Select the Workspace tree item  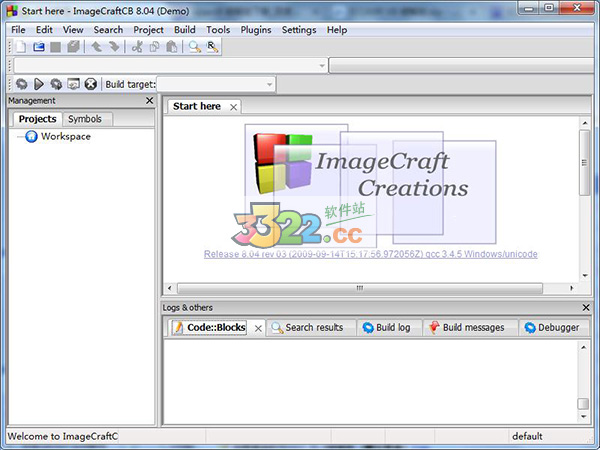66,137
